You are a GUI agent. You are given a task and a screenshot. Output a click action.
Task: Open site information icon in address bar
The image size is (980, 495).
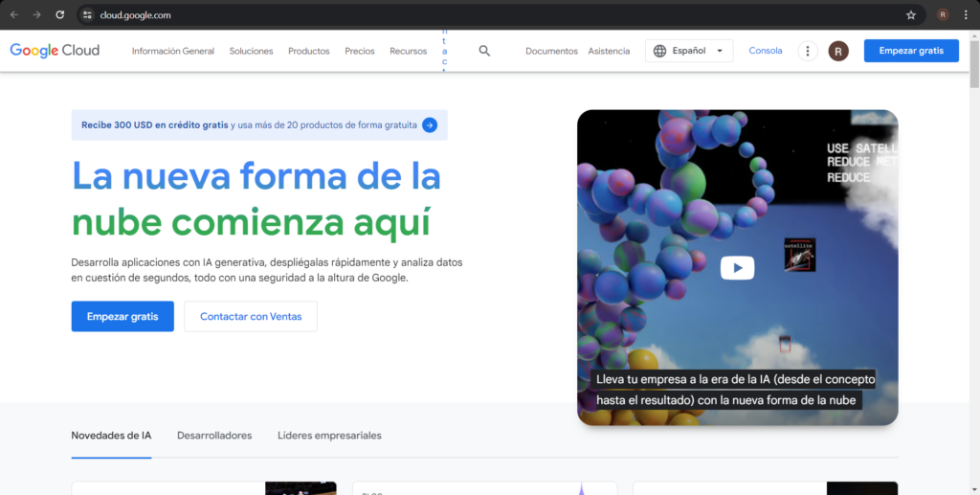(87, 15)
